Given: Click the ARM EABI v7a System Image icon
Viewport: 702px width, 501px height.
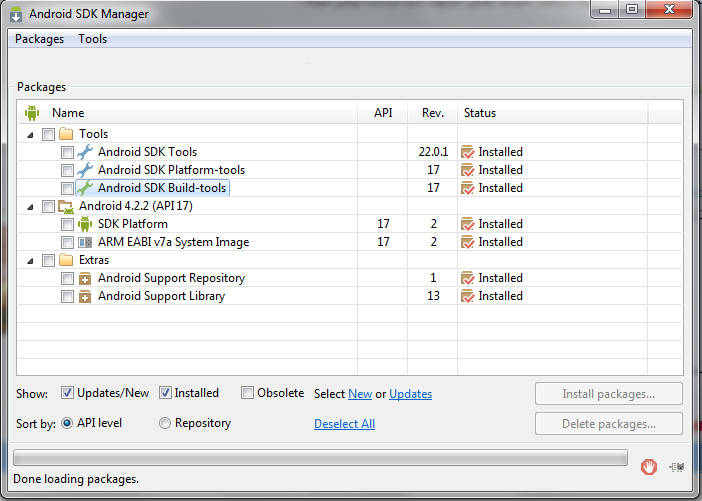Looking at the screenshot, I should coord(85,242).
